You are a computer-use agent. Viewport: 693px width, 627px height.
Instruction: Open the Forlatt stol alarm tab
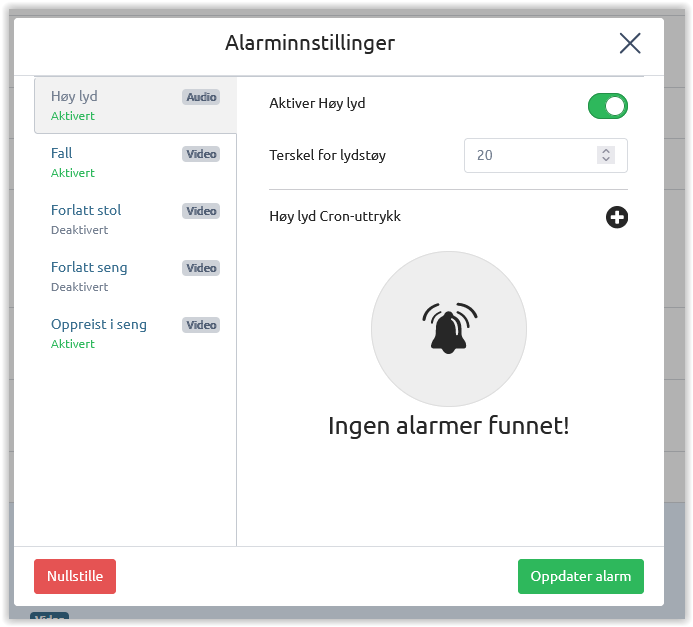click(x=135, y=219)
